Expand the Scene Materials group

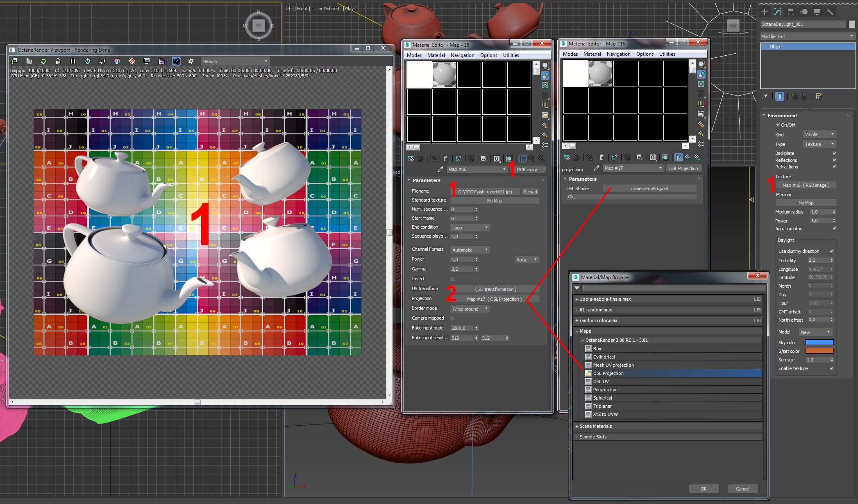point(595,426)
